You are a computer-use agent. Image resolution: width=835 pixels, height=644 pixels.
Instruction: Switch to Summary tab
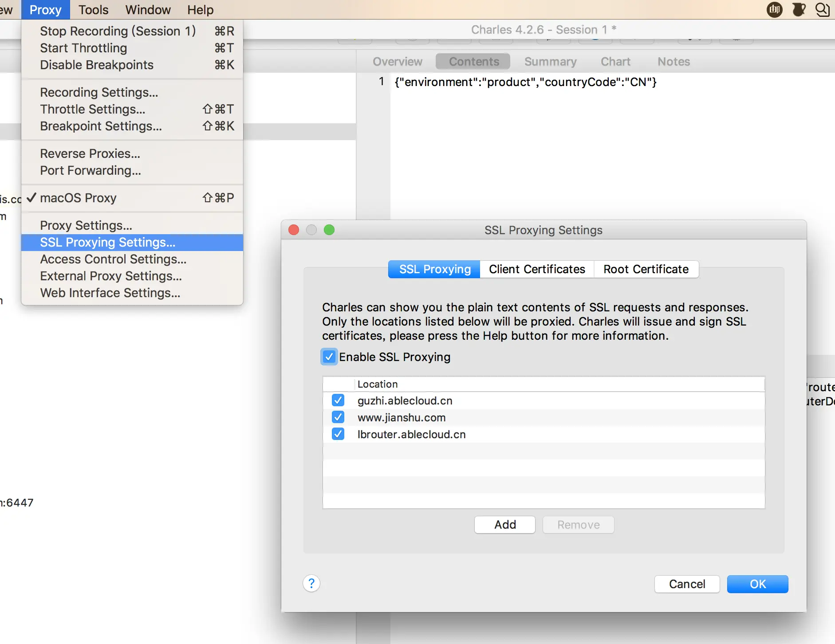click(550, 62)
